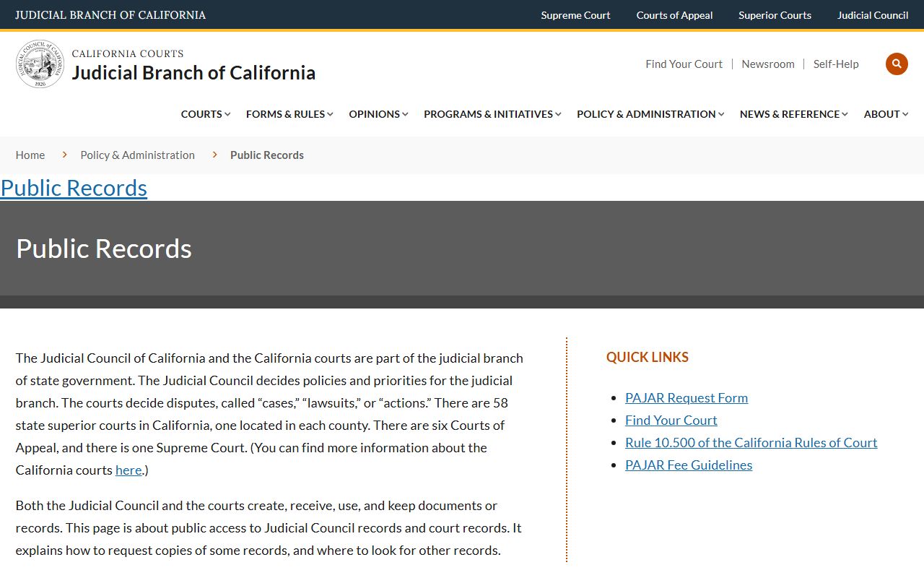Select Superior Courts in top bar
Image resolution: width=924 pixels, height=578 pixels.
(775, 15)
